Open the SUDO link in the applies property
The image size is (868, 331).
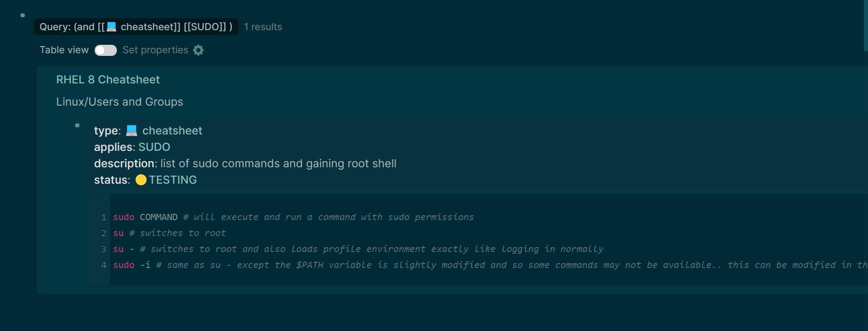pyautogui.click(x=154, y=147)
